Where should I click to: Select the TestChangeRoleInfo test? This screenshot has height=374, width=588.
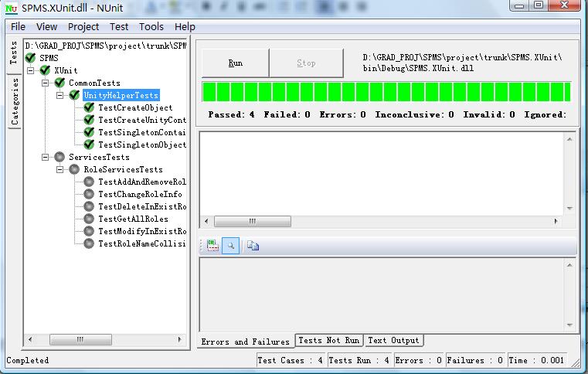pos(141,194)
